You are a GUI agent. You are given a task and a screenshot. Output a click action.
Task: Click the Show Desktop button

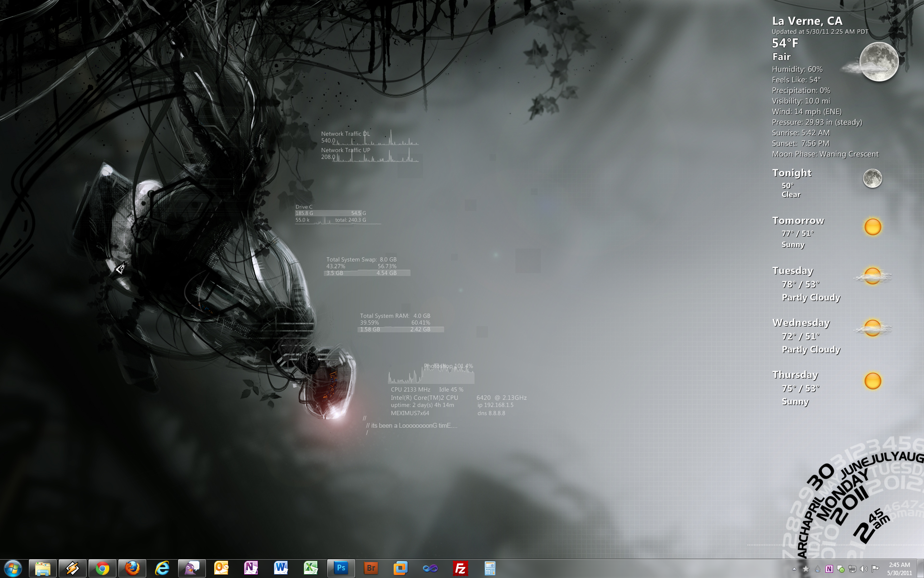921,569
